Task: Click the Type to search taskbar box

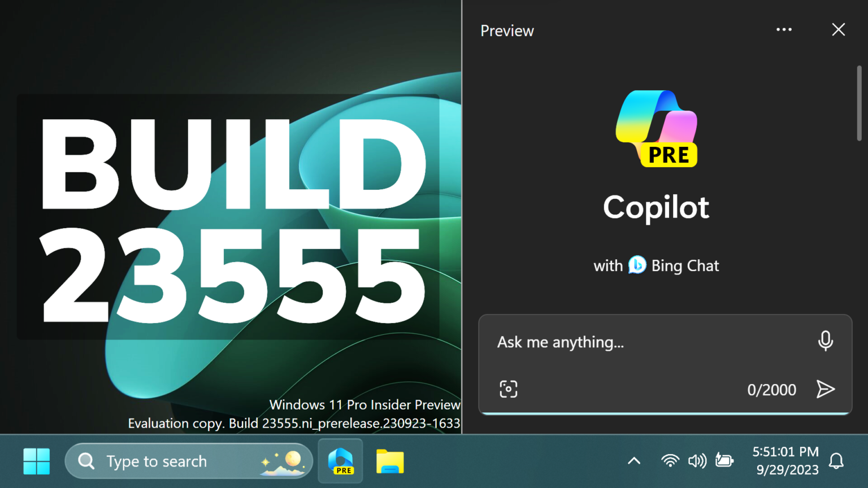Action: pyautogui.click(x=189, y=461)
